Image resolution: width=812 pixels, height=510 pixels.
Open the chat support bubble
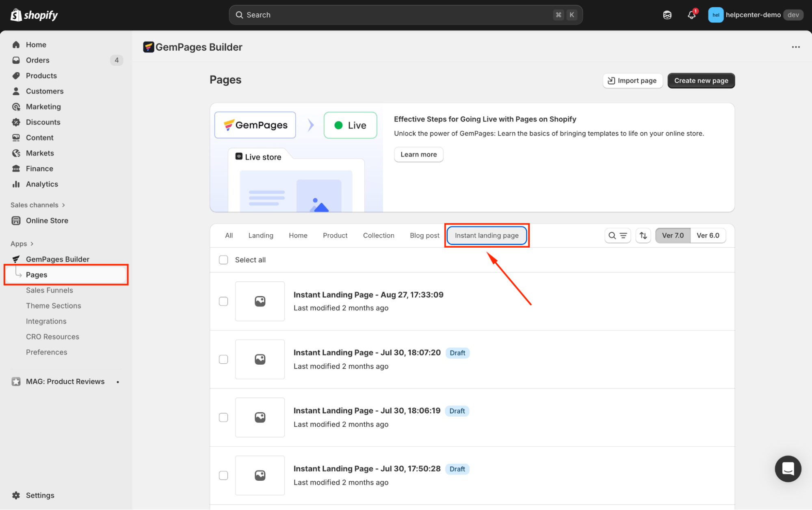pyautogui.click(x=788, y=469)
